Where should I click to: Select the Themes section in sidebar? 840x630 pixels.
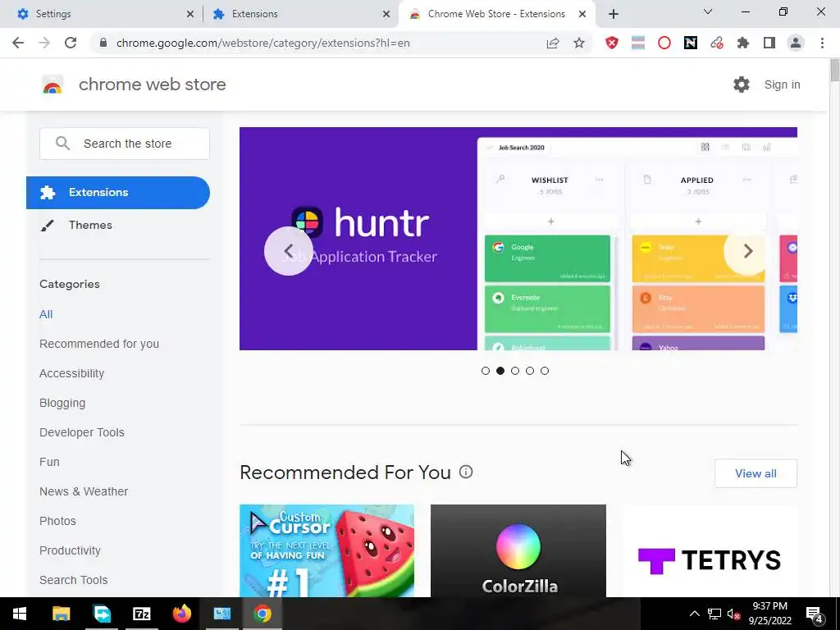pos(90,225)
